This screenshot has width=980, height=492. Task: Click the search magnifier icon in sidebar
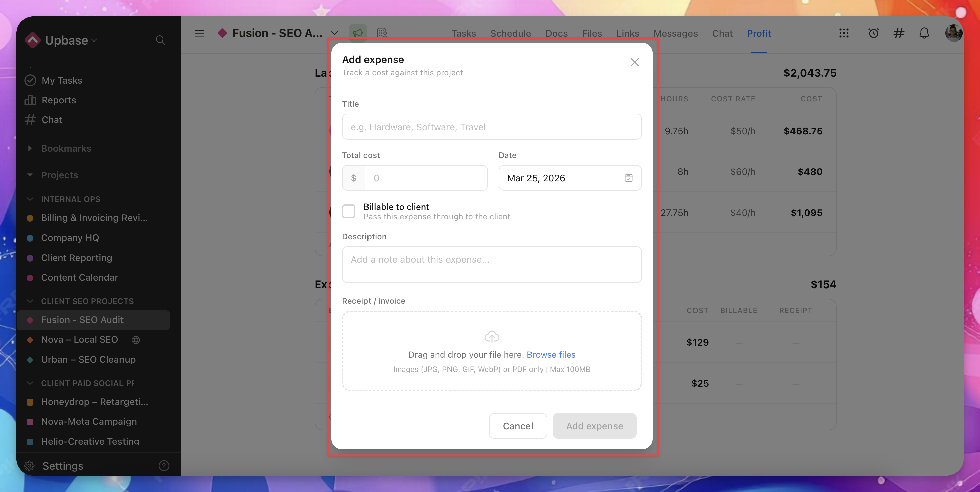tap(160, 40)
